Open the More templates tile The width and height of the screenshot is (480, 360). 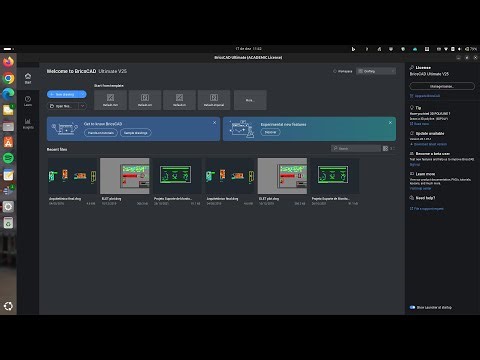(250, 100)
